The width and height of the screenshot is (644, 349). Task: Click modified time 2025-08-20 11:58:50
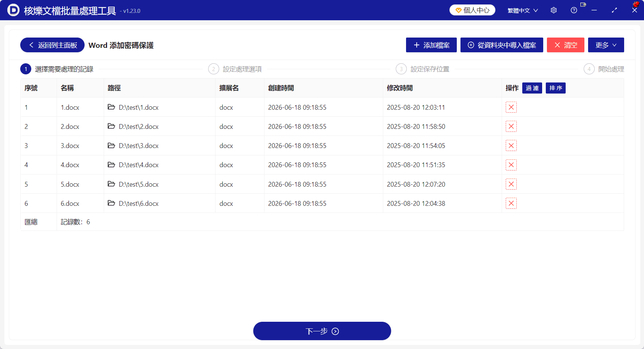pyautogui.click(x=416, y=126)
